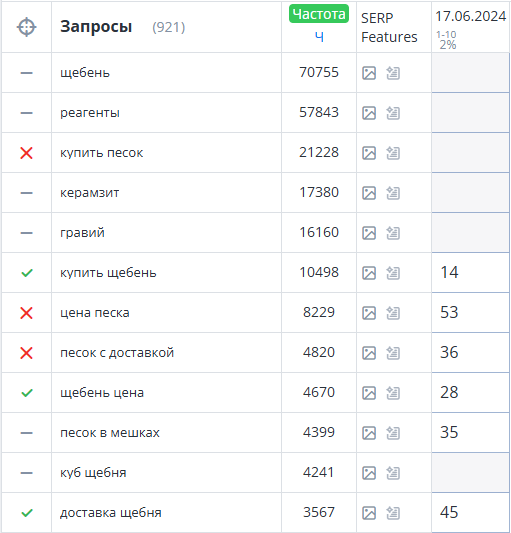Click position 45 for доставка щебня
511x533 pixels.
(449, 512)
